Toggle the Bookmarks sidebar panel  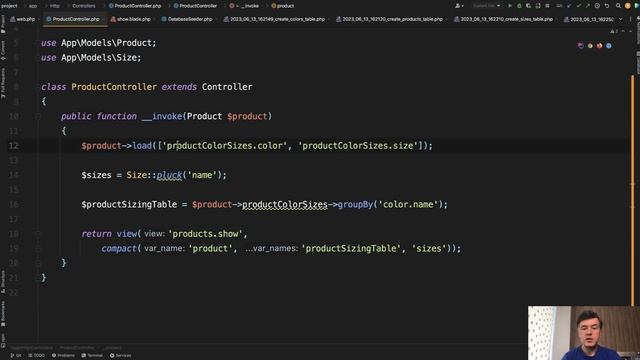[3, 314]
